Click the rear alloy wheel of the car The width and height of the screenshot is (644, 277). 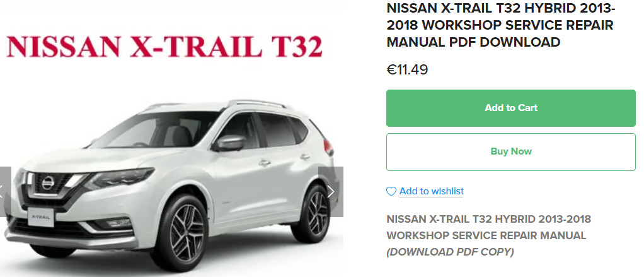pyautogui.click(x=317, y=213)
